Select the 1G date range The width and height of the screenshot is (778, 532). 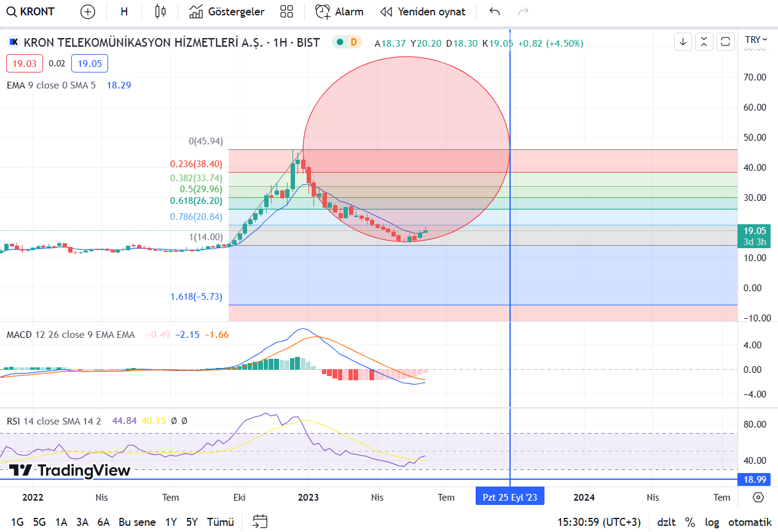coord(17,522)
